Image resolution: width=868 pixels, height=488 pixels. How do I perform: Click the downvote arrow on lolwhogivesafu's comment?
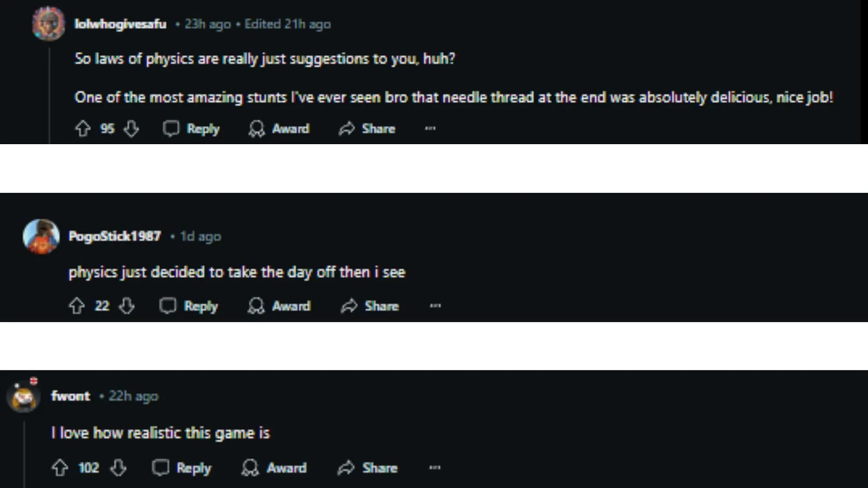[x=132, y=129]
